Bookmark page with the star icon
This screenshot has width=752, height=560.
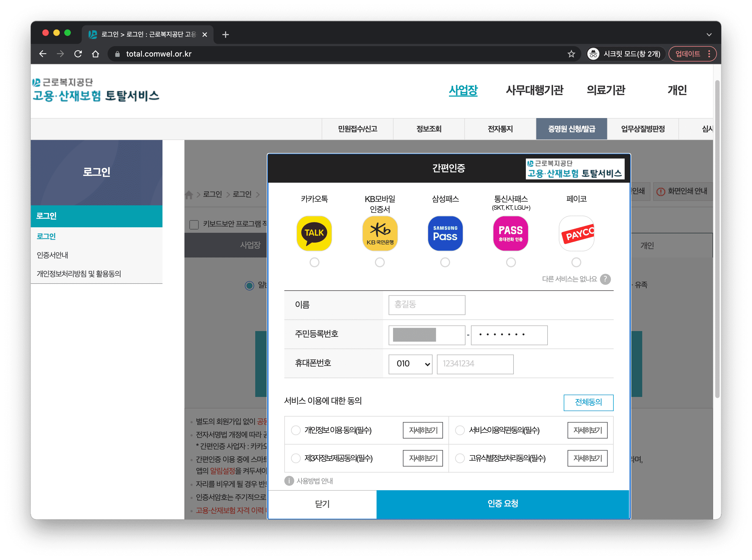pyautogui.click(x=571, y=54)
